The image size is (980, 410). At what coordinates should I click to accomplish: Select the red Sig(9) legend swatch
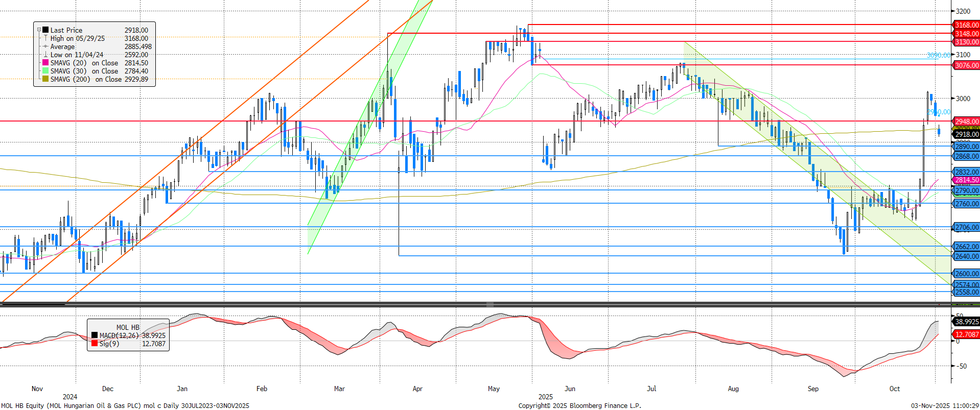(95, 344)
